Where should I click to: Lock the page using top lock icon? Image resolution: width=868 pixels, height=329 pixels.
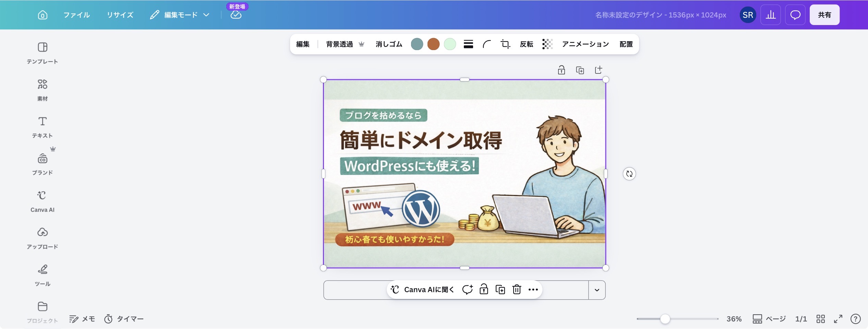[561, 70]
